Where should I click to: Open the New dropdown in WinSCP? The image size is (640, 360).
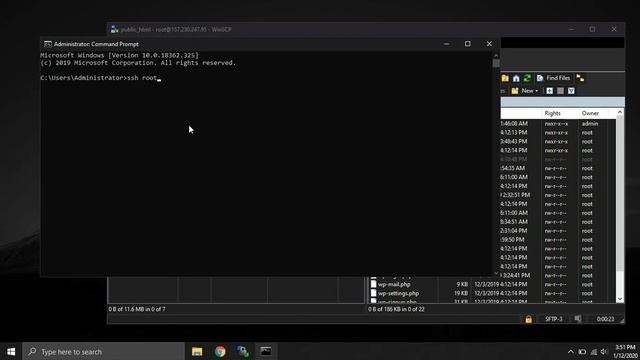tap(525, 91)
